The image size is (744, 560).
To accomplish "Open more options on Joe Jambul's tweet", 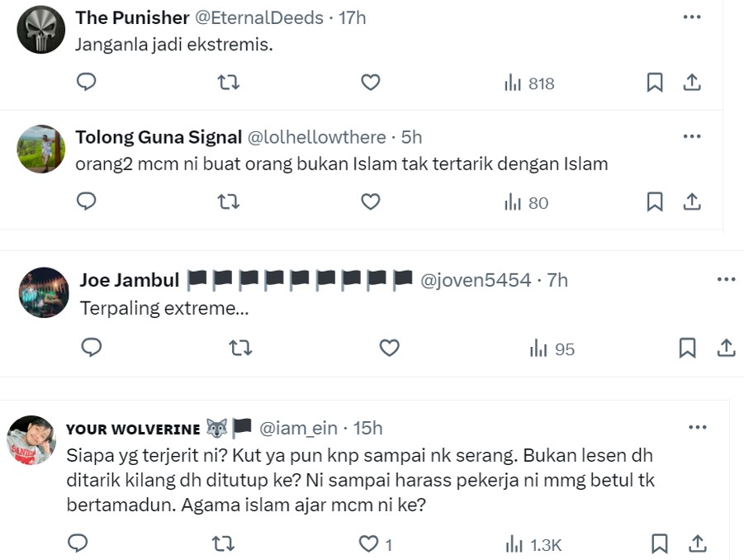I will click(726, 279).
